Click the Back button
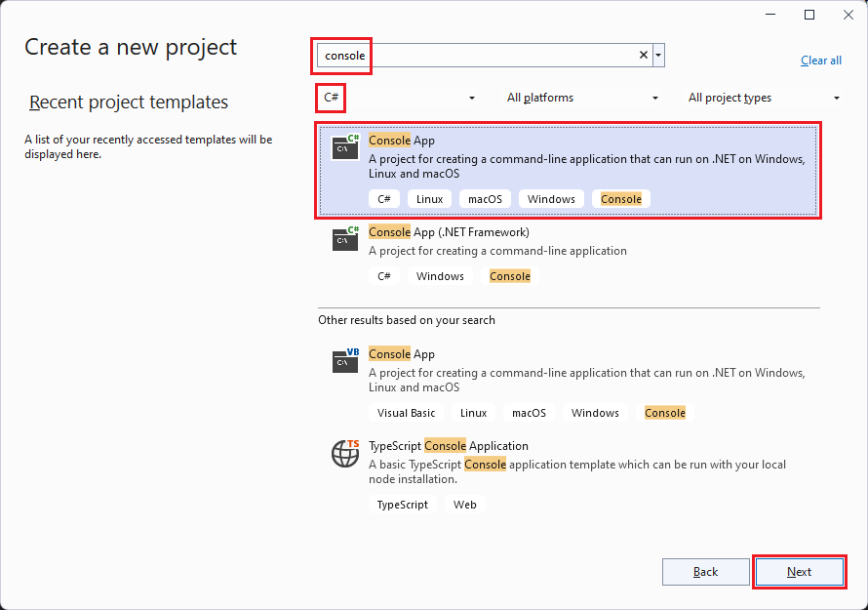This screenshot has height=610, width=868. [705, 572]
